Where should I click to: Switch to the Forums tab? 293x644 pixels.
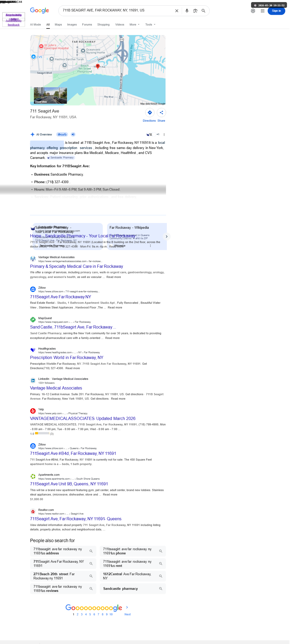pos(87,24)
